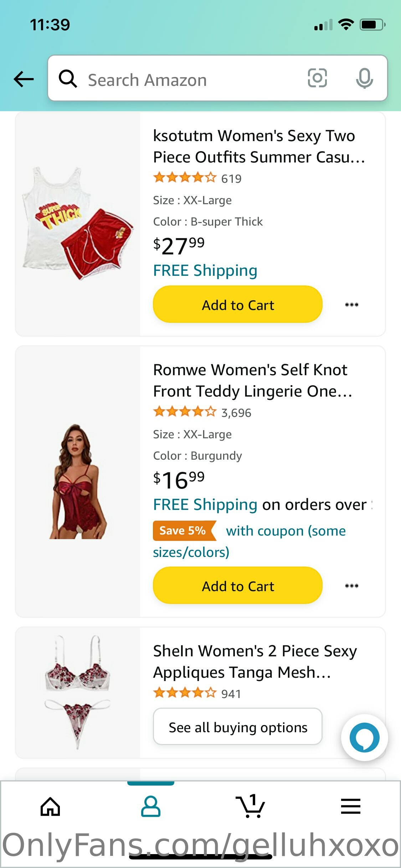Tap See all buying options
401x868 pixels.
pyautogui.click(x=238, y=727)
